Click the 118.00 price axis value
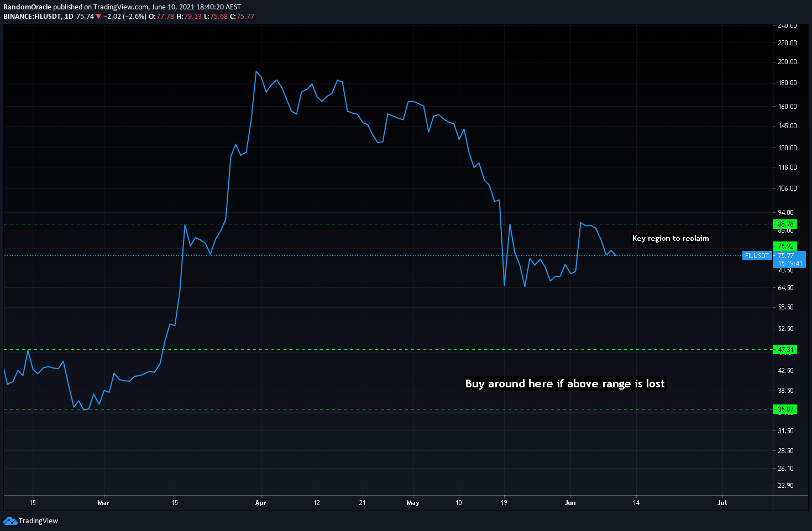The height and width of the screenshot is (531, 812). pos(787,167)
